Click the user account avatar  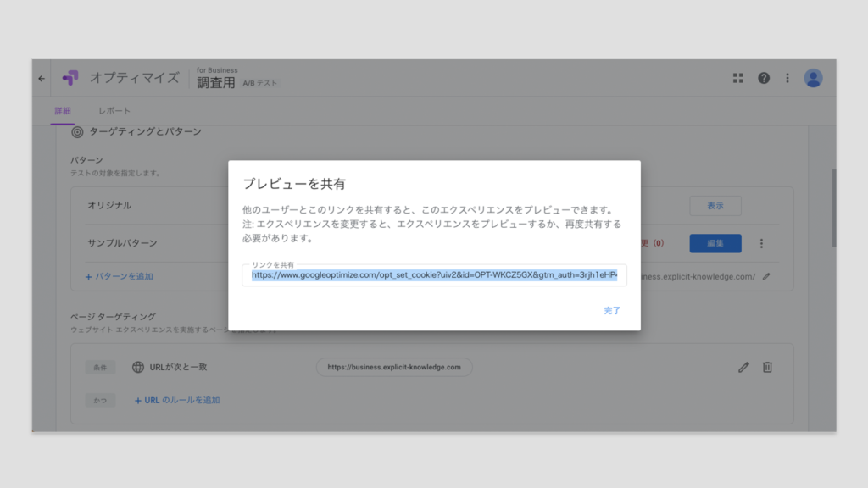pos(813,78)
